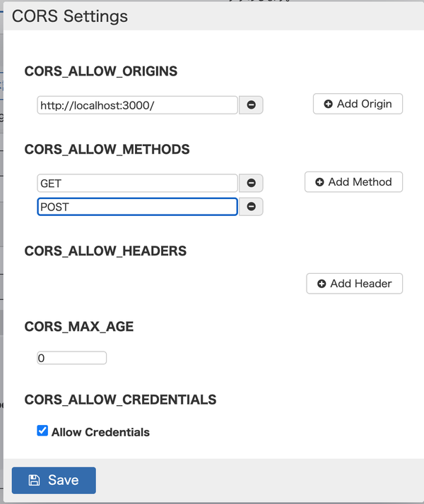This screenshot has width=424, height=504.
Task: Focus the POST method text field
Action: click(137, 207)
